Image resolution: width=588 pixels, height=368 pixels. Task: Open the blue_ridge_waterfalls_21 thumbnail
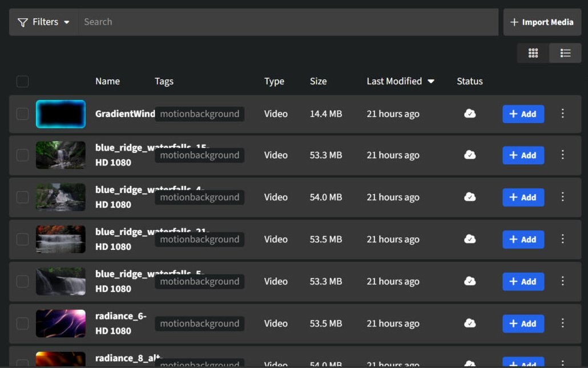click(x=61, y=239)
